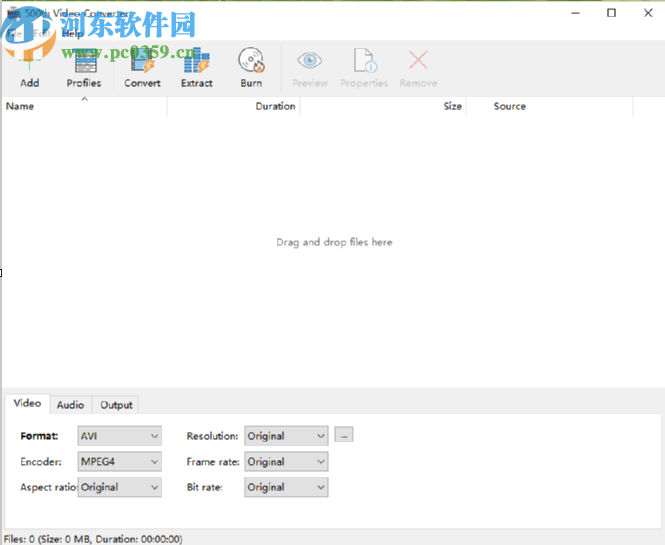Click the Add files toolbar icon
The width and height of the screenshot is (665, 545).
tap(29, 68)
